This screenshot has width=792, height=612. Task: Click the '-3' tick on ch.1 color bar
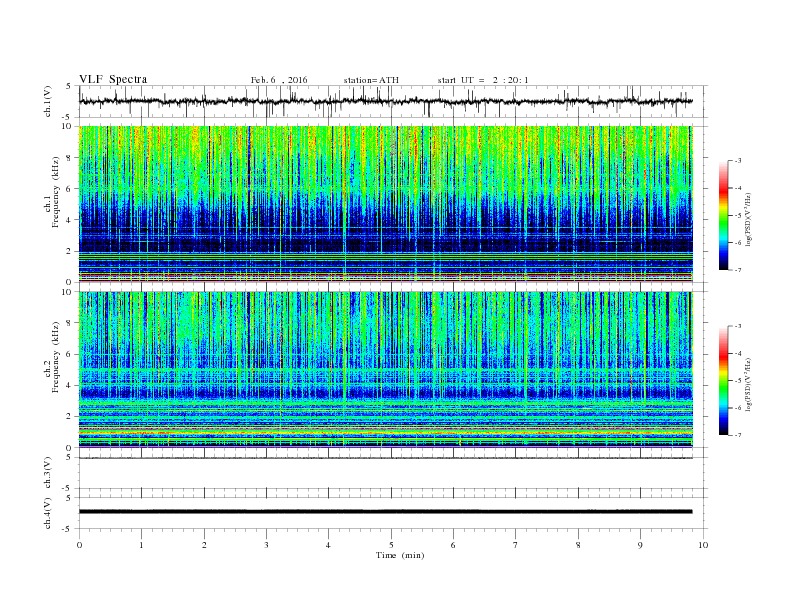[x=738, y=161]
